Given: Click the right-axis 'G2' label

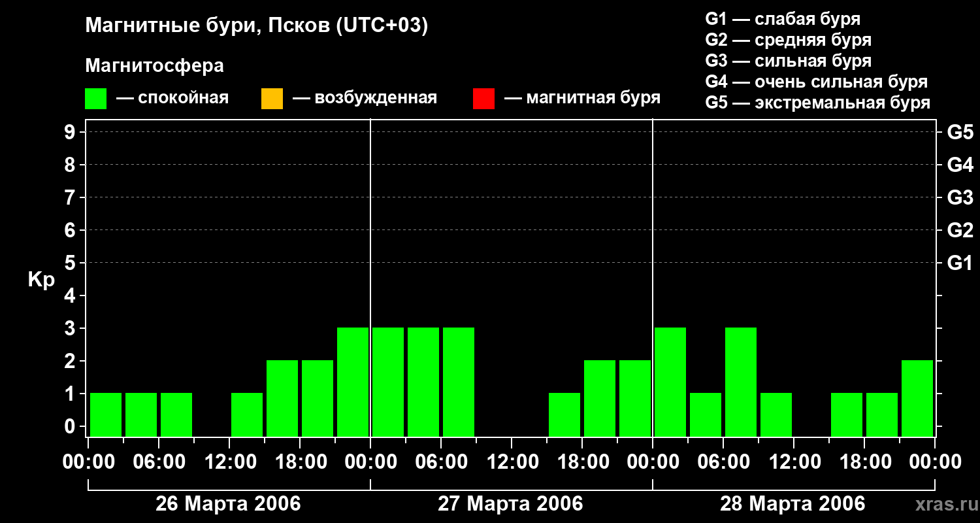Looking at the screenshot, I should pos(960,230).
